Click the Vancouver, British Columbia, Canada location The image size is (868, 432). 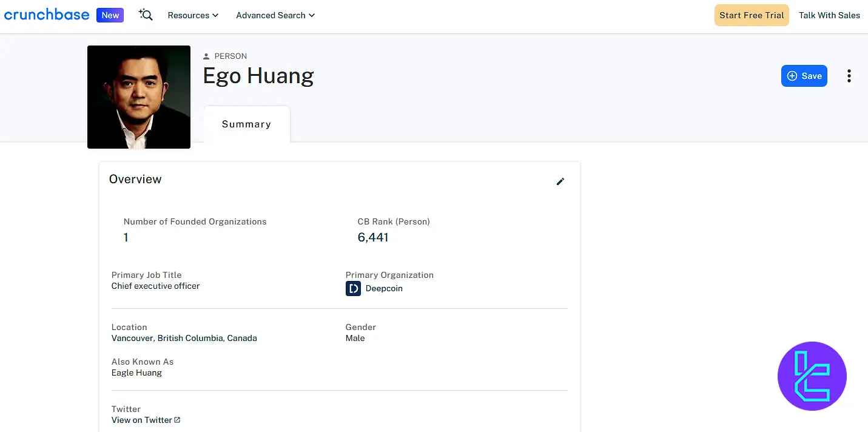184,338
